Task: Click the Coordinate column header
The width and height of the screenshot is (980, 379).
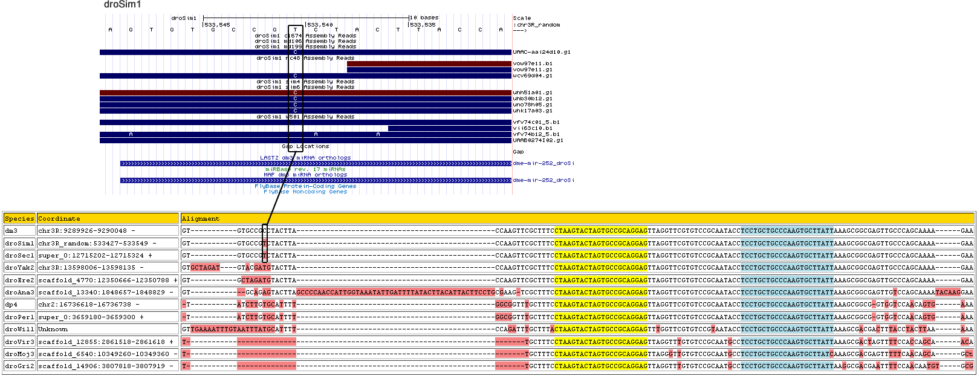Action: 59,219
